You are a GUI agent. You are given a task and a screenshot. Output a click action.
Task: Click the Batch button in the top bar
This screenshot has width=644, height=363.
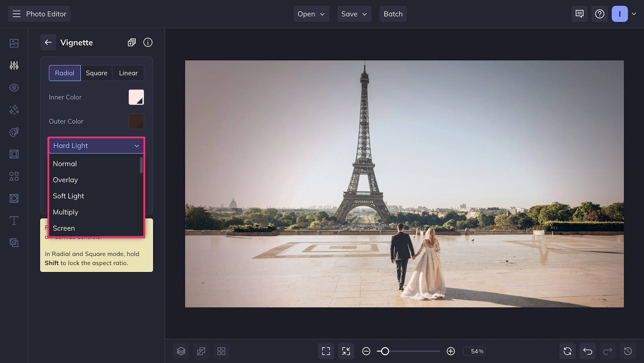pos(393,14)
